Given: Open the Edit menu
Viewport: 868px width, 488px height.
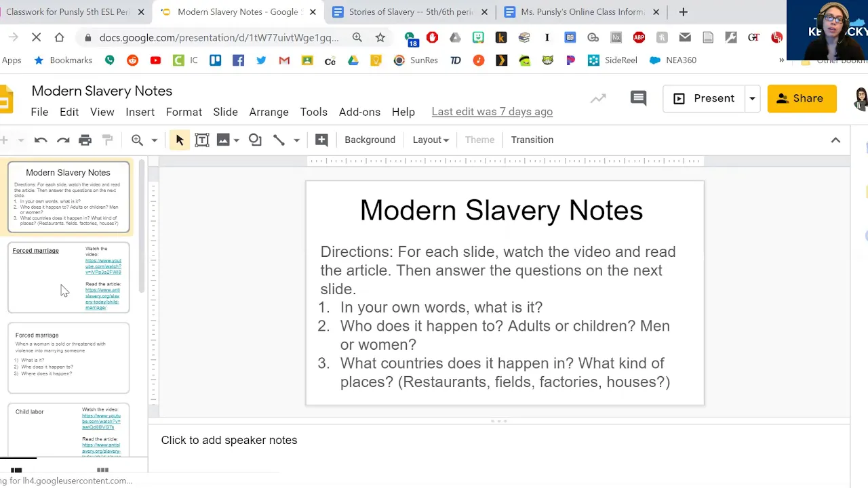Looking at the screenshot, I should tap(69, 112).
